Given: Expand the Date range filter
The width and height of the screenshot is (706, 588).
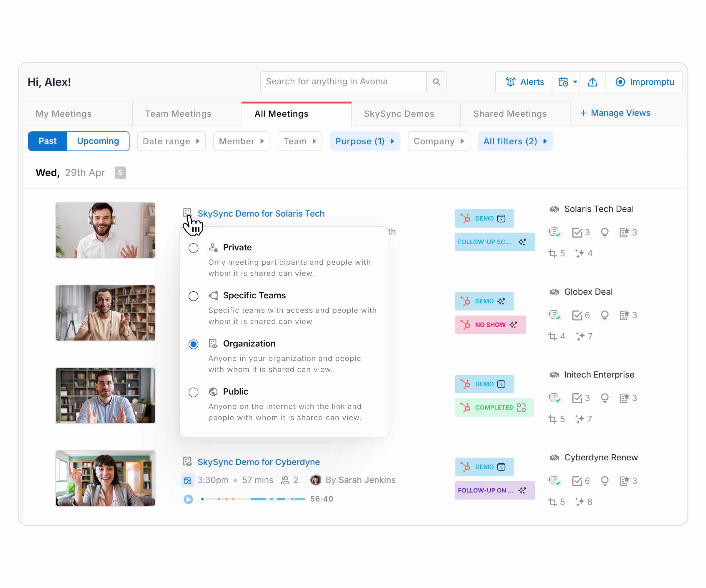Looking at the screenshot, I should pos(171,141).
